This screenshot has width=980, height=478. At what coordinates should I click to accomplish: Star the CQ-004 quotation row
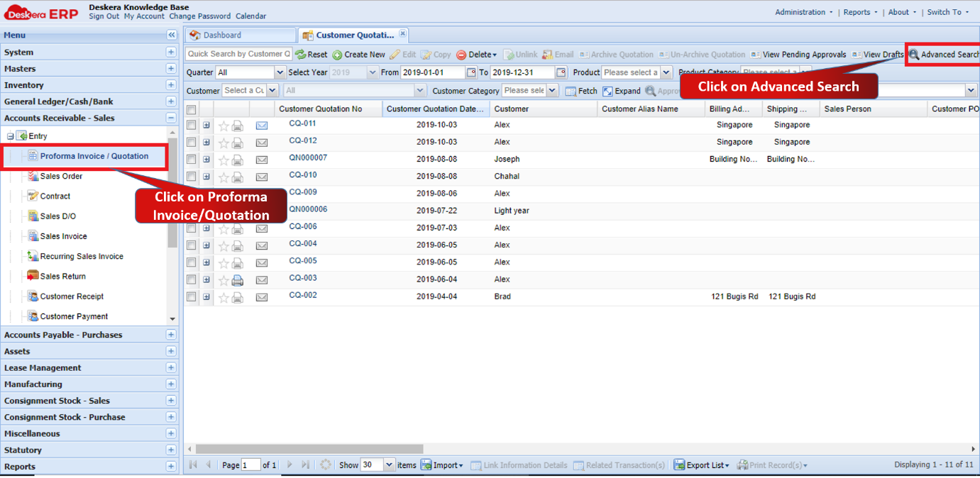point(224,245)
